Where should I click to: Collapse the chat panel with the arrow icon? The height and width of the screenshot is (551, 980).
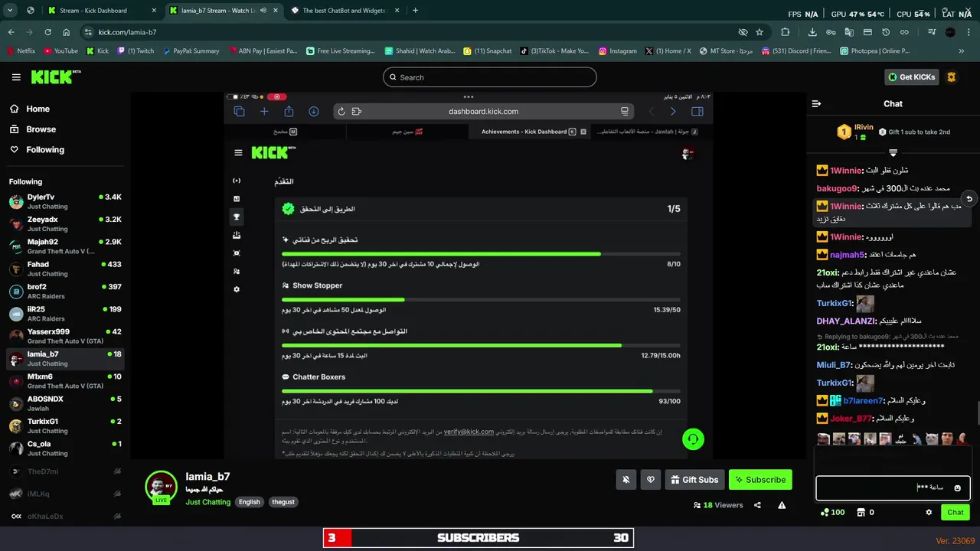coord(816,103)
